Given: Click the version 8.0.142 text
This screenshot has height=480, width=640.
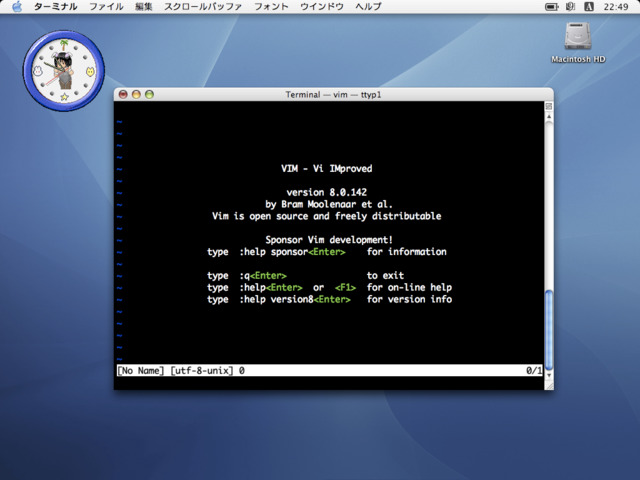Looking at the screenshot, I should coord(327,192).
